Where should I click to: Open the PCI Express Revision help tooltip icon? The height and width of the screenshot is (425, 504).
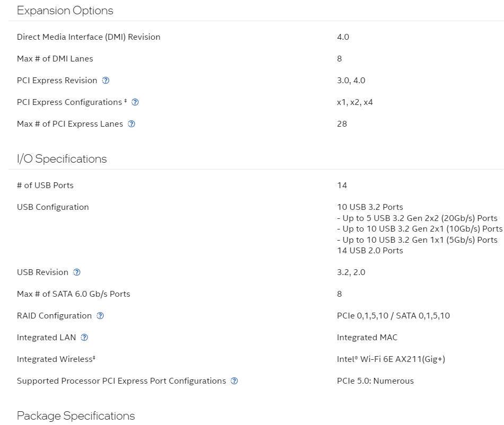coord(105,80)
